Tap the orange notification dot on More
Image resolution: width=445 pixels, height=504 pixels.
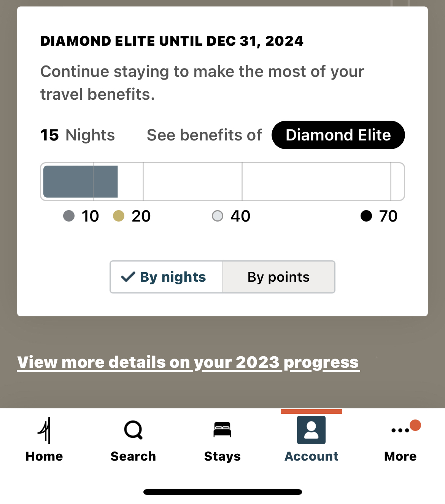[x=415, y=425]
